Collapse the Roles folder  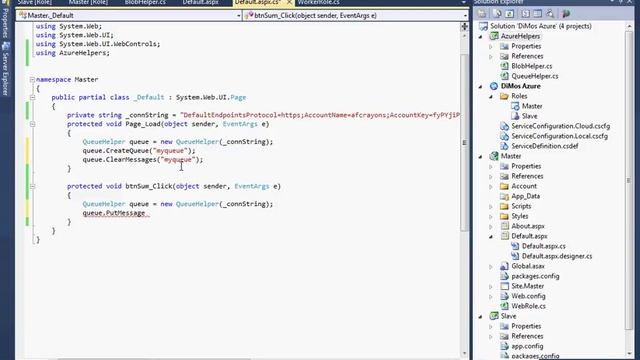click(x=491, y=96)
